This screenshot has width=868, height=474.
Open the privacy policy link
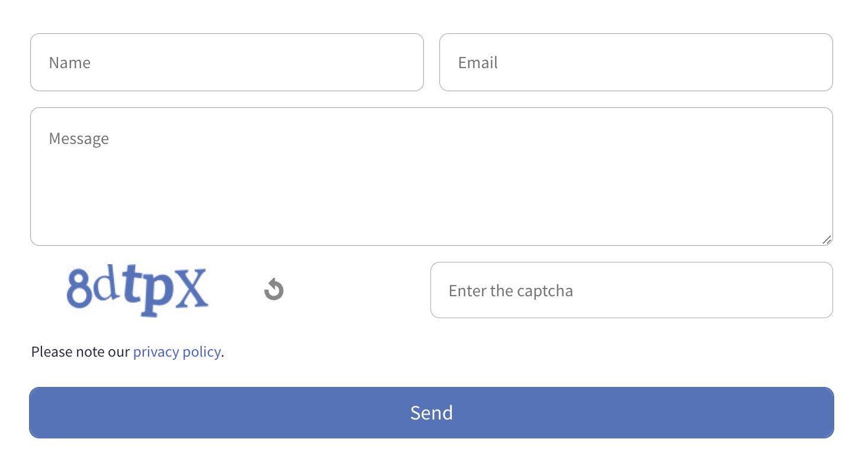coord(176,352)
